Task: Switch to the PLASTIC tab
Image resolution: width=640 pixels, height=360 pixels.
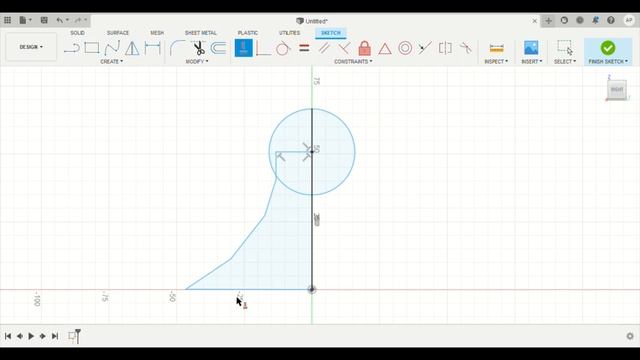Action: click(x=248, y=33)
